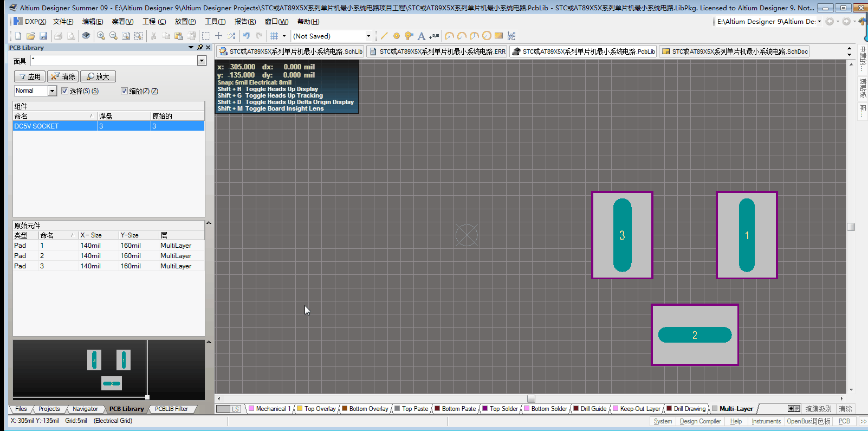Open the 文件(F) menu
This screenshot has height=431, width=868.
63,22
